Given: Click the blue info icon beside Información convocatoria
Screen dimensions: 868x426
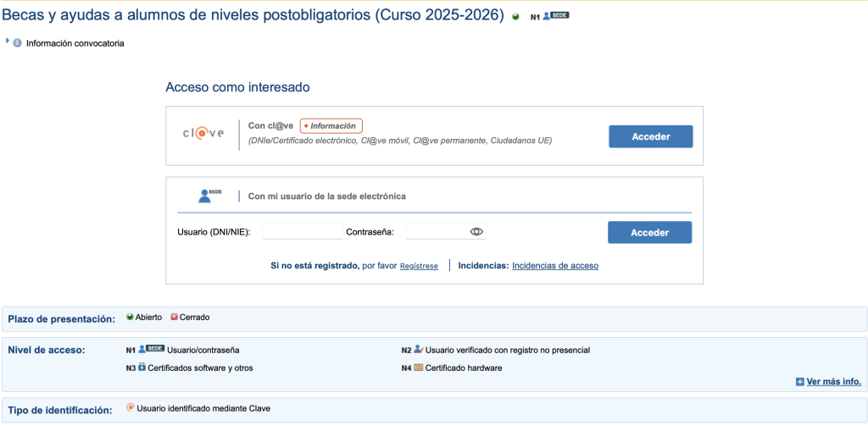Looking at the screenshot, I should [x=18, y=43].
